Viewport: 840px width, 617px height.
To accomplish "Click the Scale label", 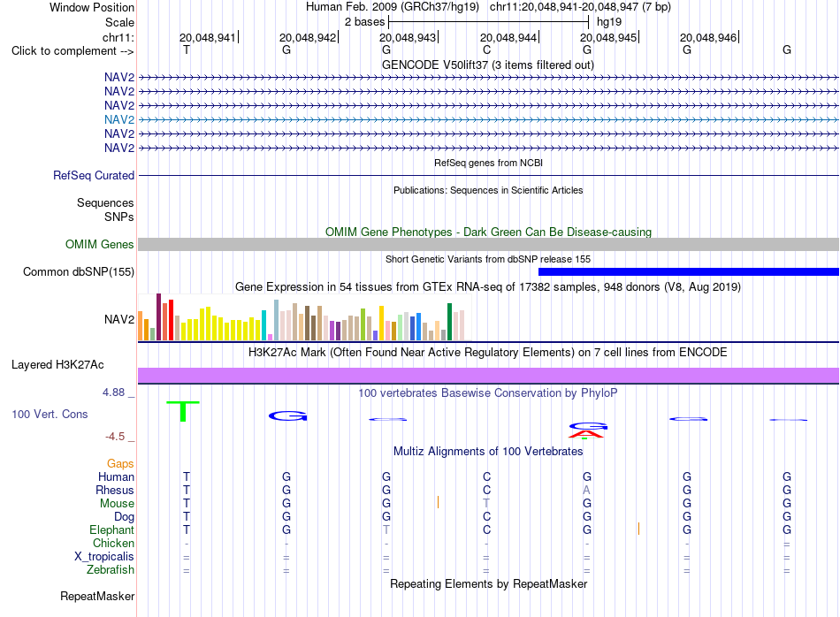I will point(119,22).
